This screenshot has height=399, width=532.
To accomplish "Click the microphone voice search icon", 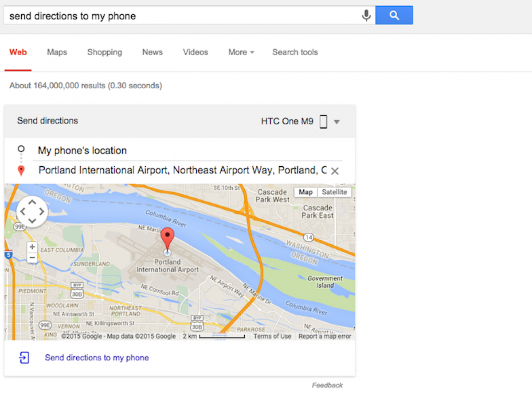I will (366, 16).
